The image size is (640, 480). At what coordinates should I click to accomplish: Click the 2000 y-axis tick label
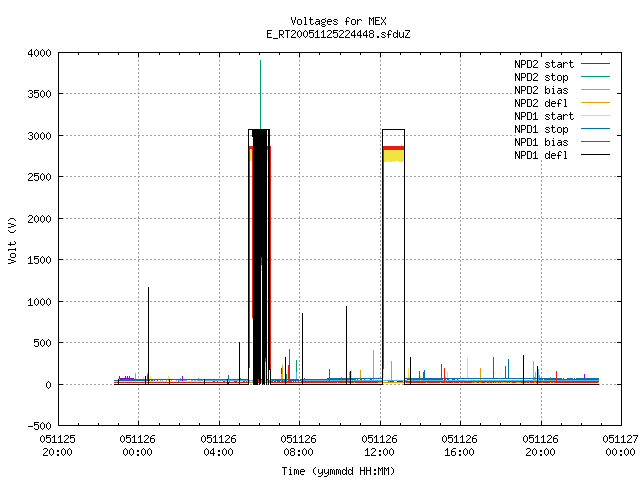point(40,219)
